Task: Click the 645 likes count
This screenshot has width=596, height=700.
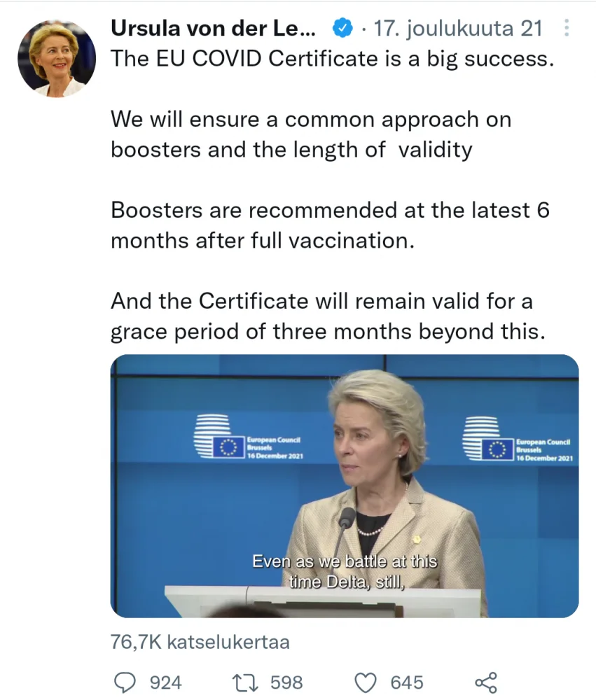Action: [407, 682]
